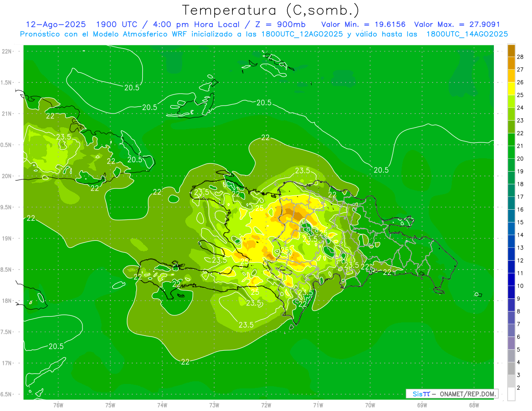The width and height of the screenshot is (532, 411).
Task: Click colorbar tick label '15'
Action: 520,222
